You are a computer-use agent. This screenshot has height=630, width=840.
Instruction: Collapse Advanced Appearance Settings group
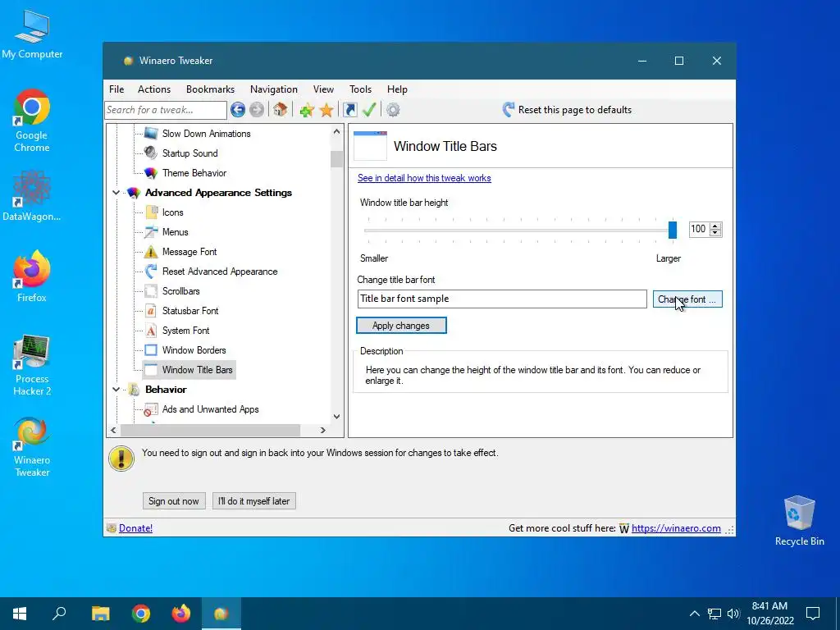click(116, 193)
